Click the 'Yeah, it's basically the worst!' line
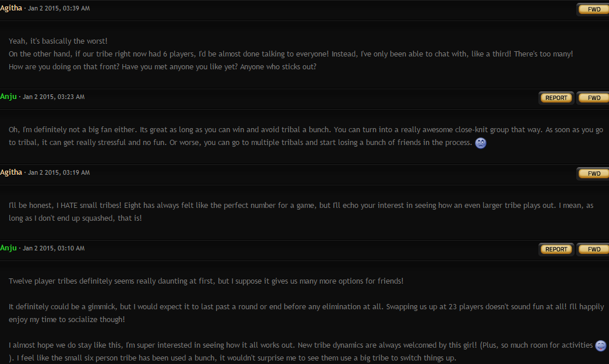The image size is (609, 364). (x=58, y=41)
